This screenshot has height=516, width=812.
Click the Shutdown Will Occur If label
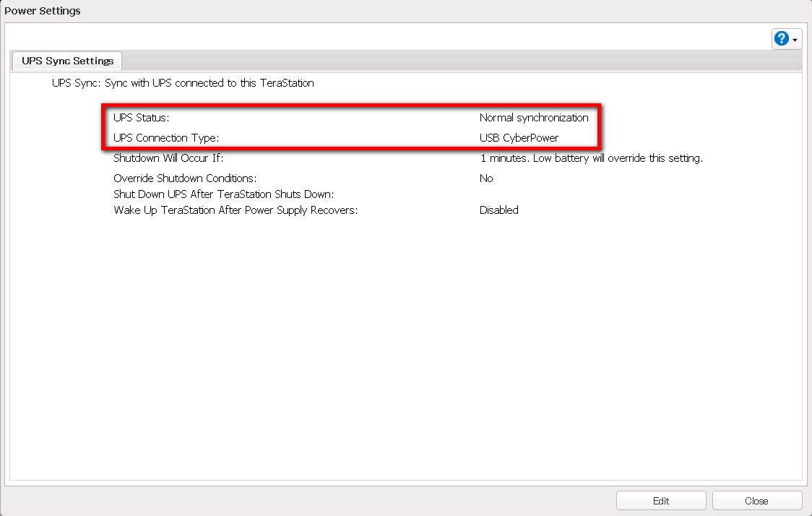(168, 158)
